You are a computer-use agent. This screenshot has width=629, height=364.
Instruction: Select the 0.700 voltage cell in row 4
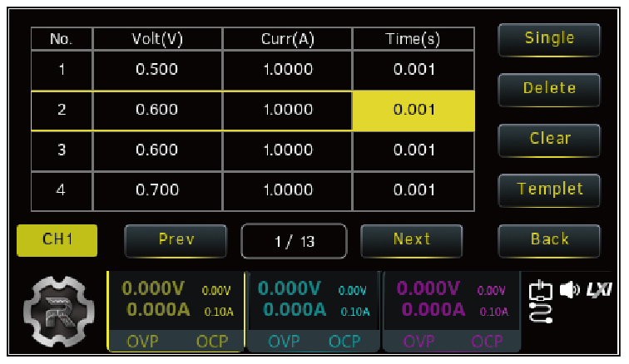coord(157,189)
